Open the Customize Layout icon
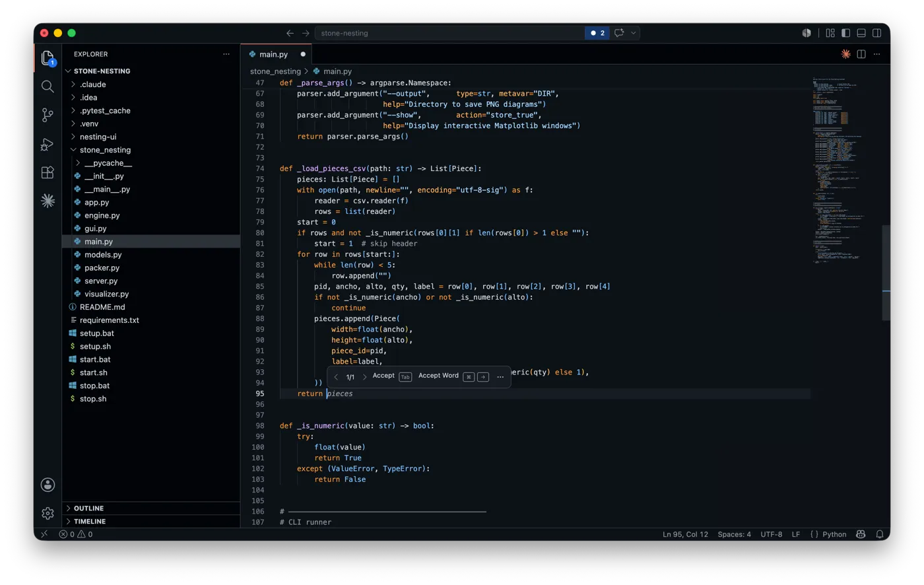This screenshot has width=924, height=585. click(830, 33)
